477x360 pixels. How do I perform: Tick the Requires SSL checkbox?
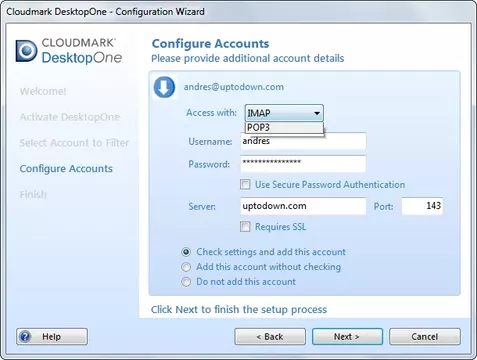[245, 227]
